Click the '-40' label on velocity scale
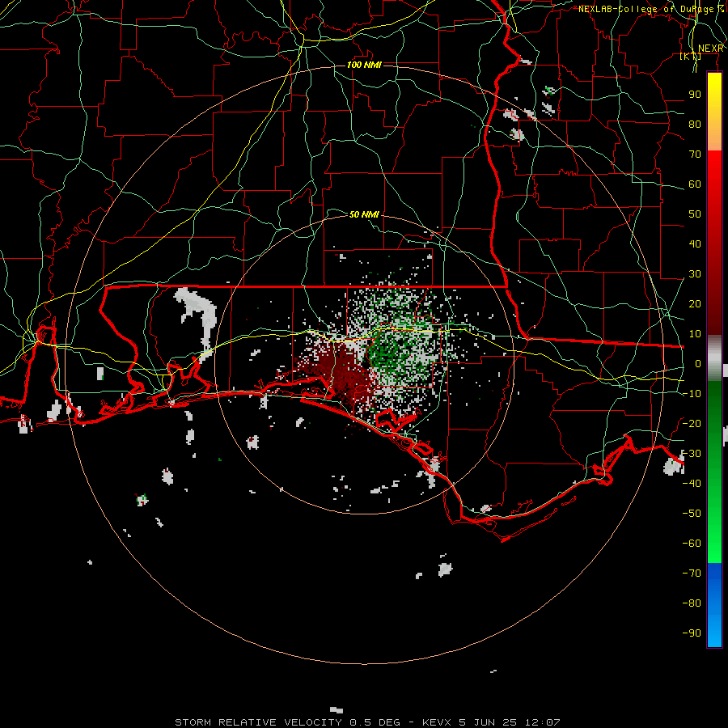The height and width of the screenshot is (728, 728). click(692, 484)
